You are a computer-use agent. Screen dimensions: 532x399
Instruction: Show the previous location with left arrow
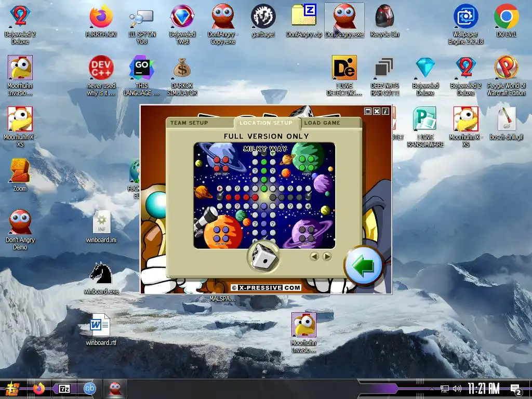coord(314,257)
